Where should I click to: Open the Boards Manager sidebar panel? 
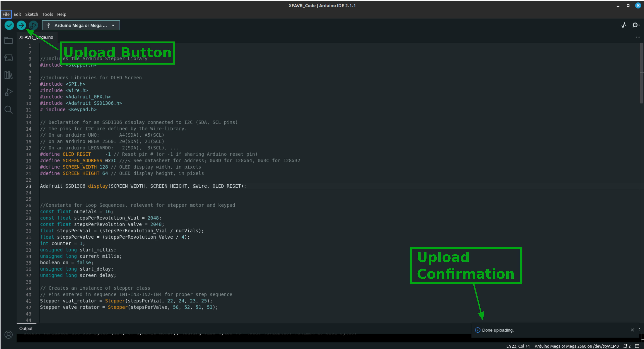click(x=8, y=58)
